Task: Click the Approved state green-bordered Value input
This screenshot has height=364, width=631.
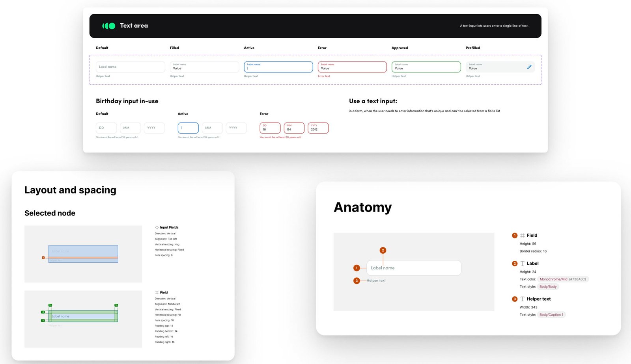Action: 426,67
